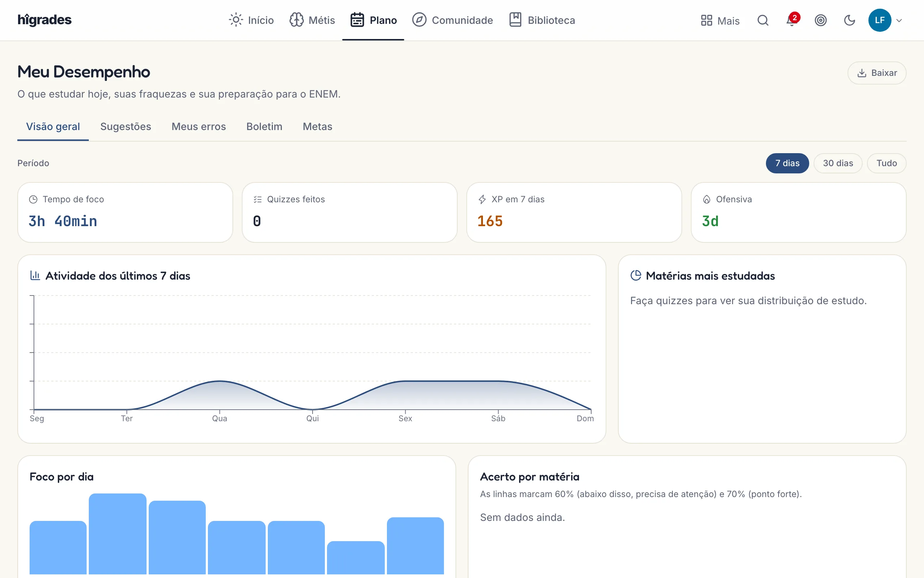
Task: Open the Comunidade compass navigation item
Action: coord(453,20)
